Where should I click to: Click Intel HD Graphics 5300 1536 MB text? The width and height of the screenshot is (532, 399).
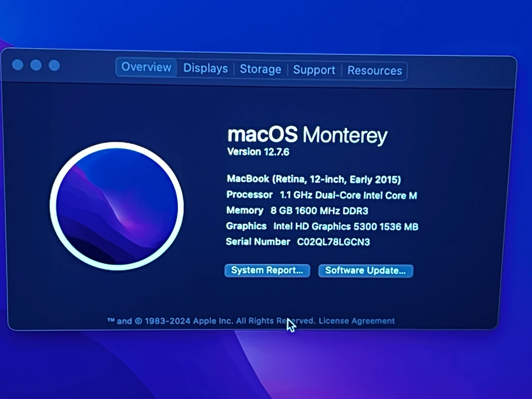click(346, 226)
